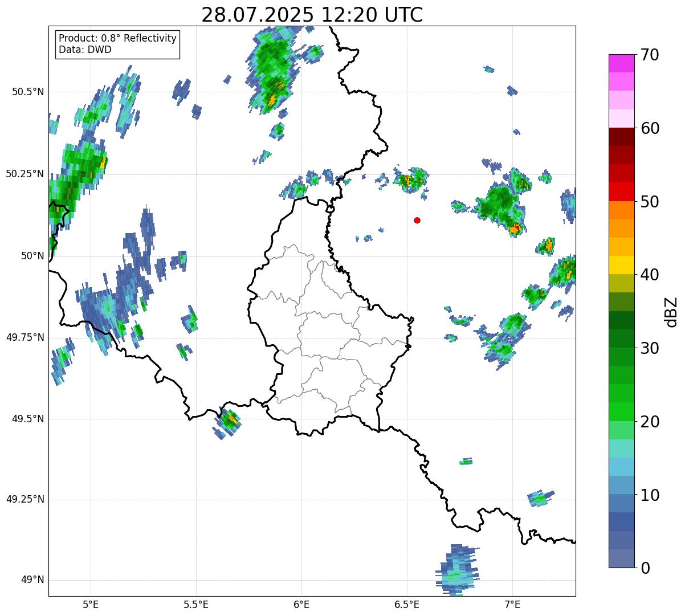This screenshot has width=685, height=616.
Task: Click the longitude label "5.5°E"
Action: (196, 604)
